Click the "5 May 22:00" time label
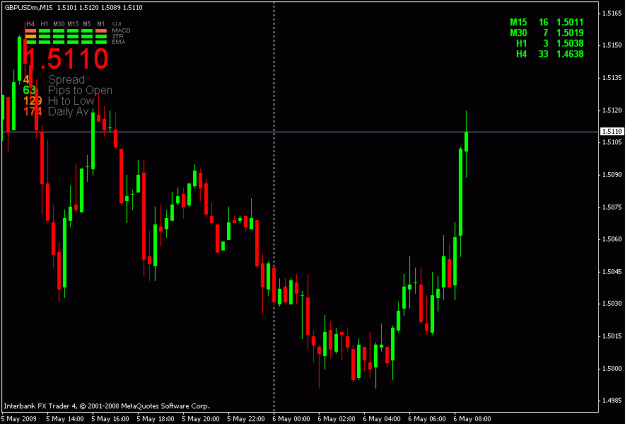Viewport: 625px width, 424px height. tap(246, 419)
